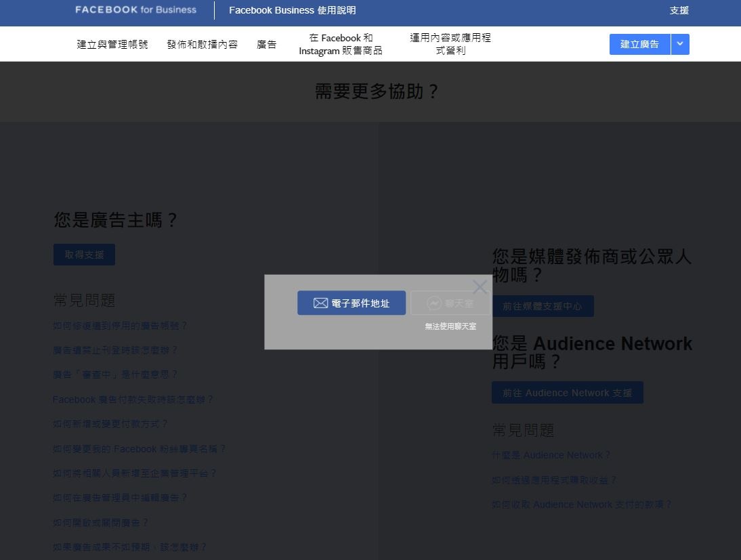The height and width of the screenshot is (560, 741).
Task: Choose the 電子郵件地址 contact button
Action: click(352, 303)
